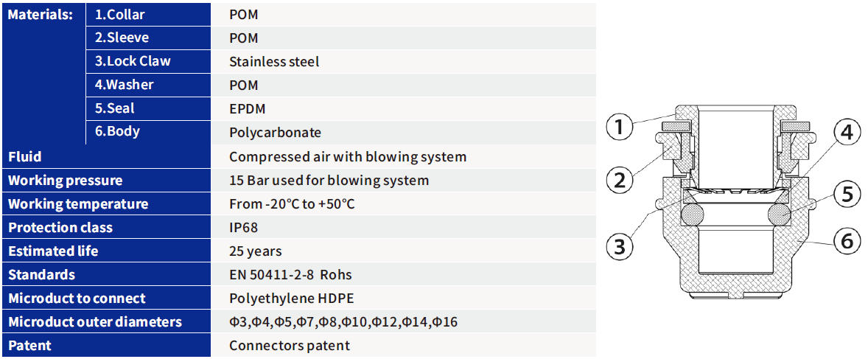Click the EN 50411-2-8 Rohs standards value
Screen dimensions: 868x359
point(290,275)
